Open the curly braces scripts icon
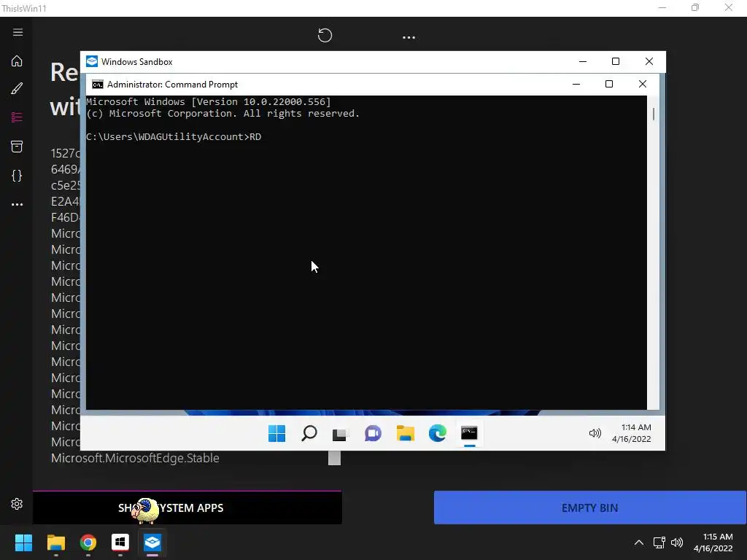747x560 pixels. 17,175
